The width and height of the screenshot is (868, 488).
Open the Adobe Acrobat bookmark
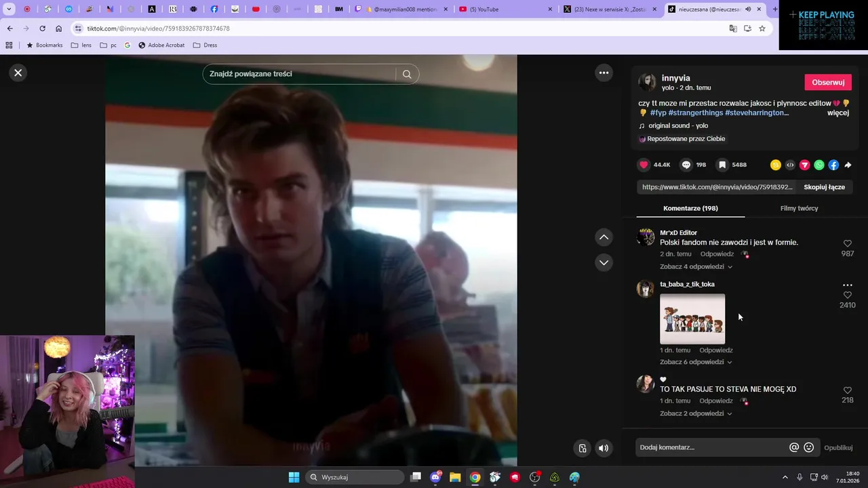tap(161, 45)
